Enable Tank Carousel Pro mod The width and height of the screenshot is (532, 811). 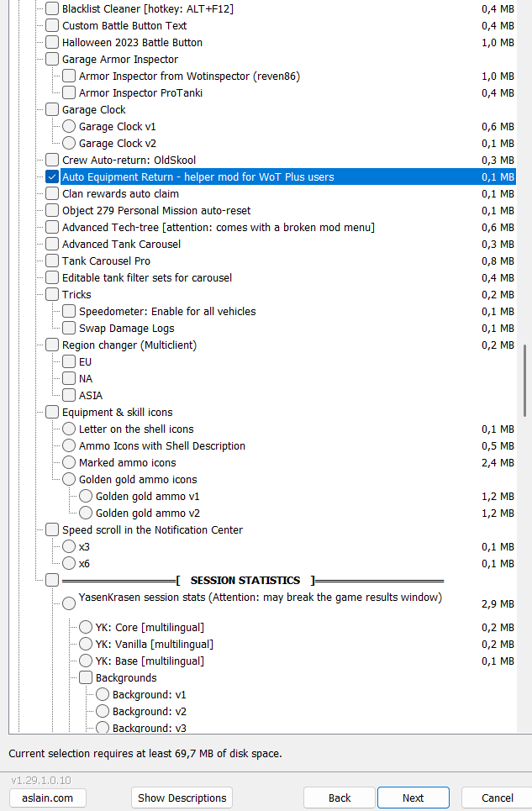tap(52, 261)
